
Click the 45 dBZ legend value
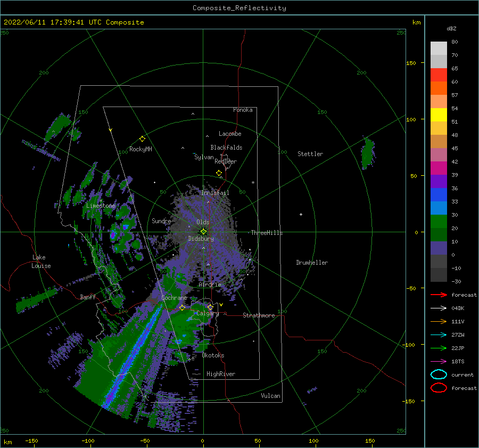455,148
